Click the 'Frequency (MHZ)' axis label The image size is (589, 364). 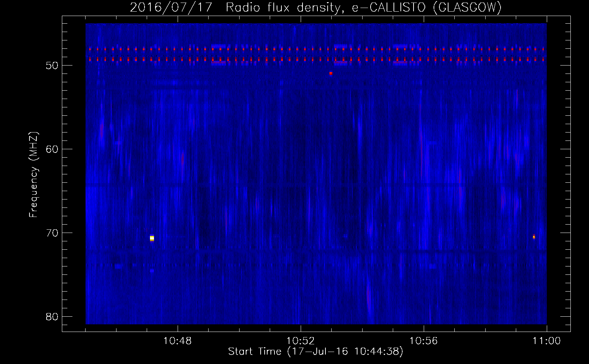[33, 175]
